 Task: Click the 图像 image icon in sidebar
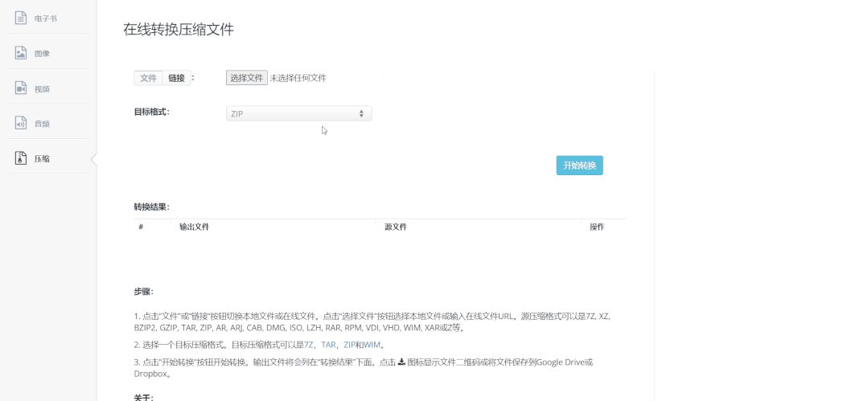[x=20, y=53]
